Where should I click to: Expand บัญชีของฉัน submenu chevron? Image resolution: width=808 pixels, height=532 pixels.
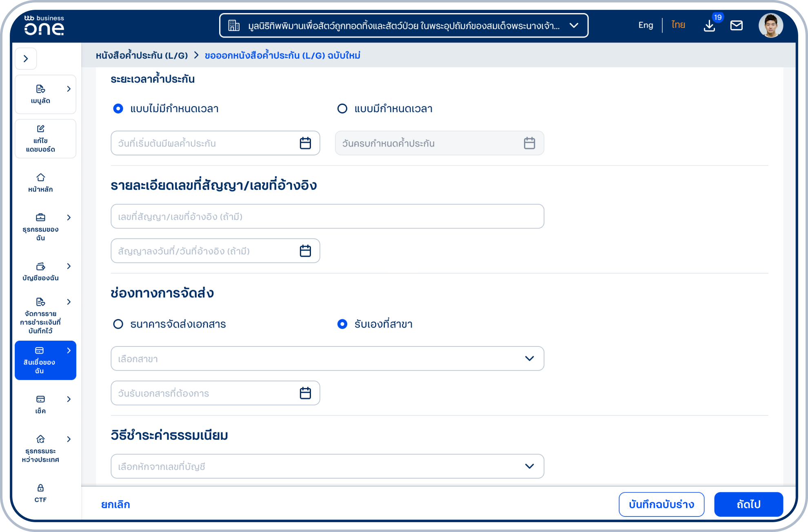pyautogui.click(x=69, y=266)
